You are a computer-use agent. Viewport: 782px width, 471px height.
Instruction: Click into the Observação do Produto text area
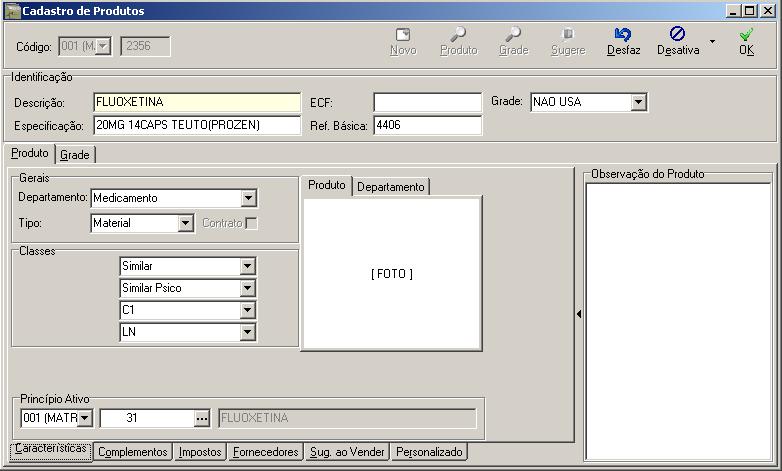tap(678, 321)
